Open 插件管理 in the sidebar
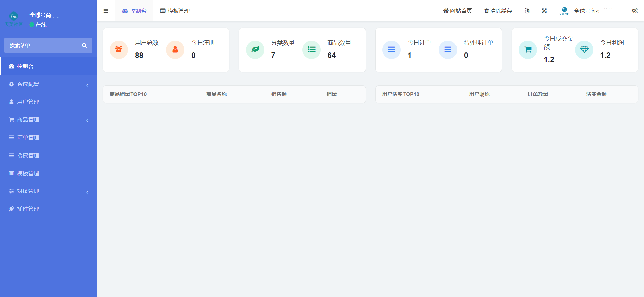The image size is (644, 297). pyautogui.click(x=28, y=209)
